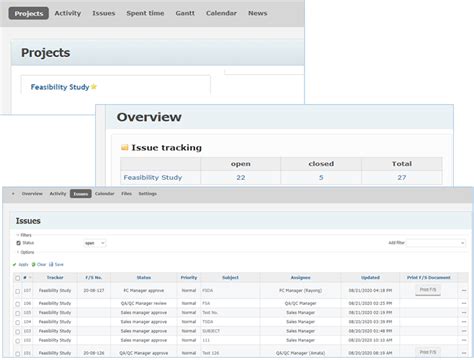This screenshot has height=360, width=474.
Task: Click 'PC Manager (Rayong)' assignee cell
Action: tap(300, 291)
